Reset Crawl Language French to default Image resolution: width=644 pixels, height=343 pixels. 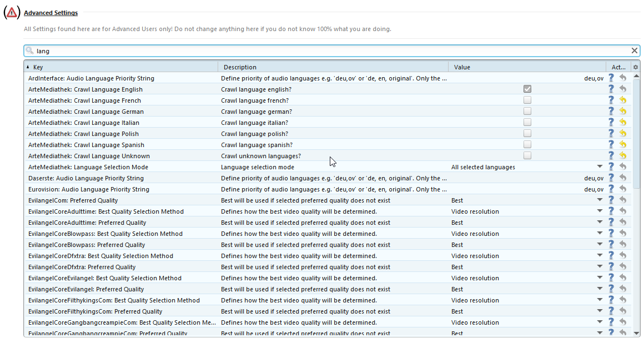[x=623, y=100]
